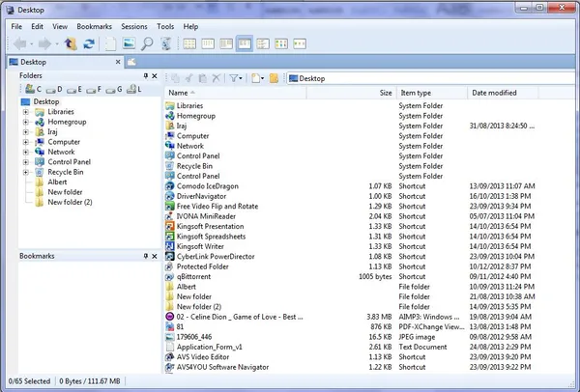Open the View menu
The height and width of the screenshot is (392, 580).
[60, 27]
